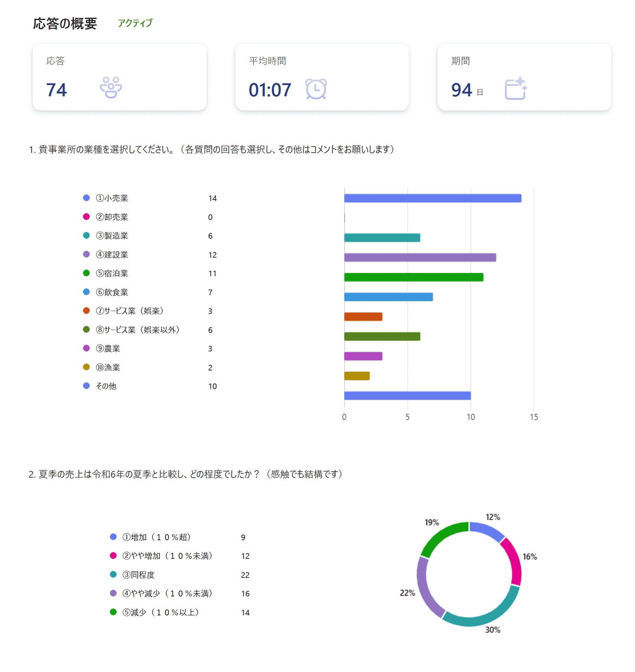Click the ③同程度 legend entry

tap(138, 575)
